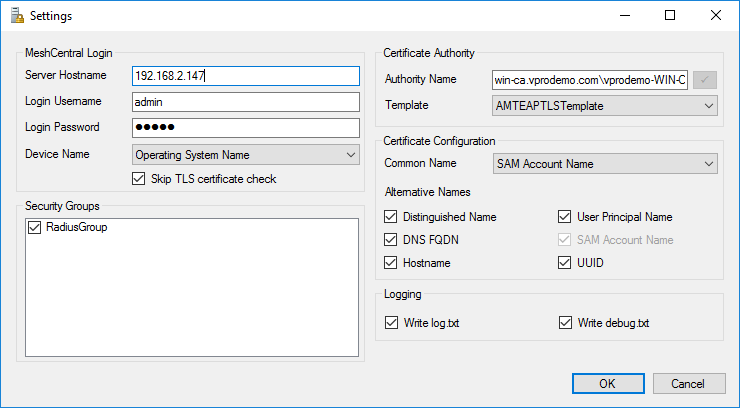
Task: Select the Login Username field
Action: click(245, 102)
